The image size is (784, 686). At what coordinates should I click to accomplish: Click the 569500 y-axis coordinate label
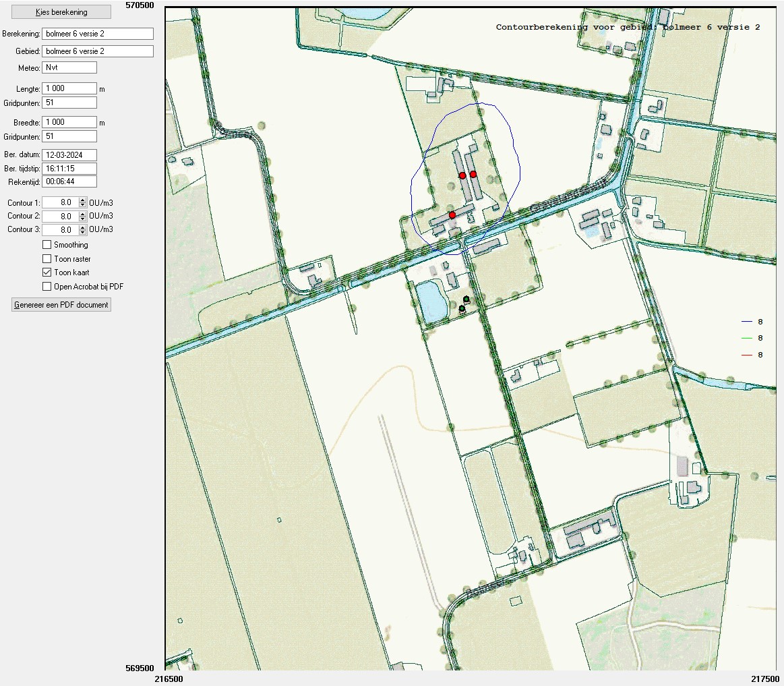[x=140, y=668]
